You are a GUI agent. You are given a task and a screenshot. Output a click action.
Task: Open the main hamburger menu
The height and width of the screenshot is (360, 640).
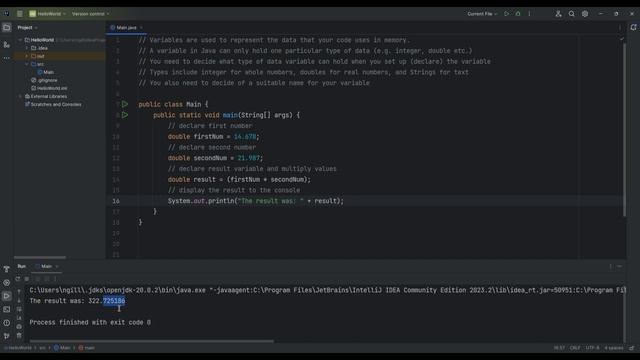[20, 14]
